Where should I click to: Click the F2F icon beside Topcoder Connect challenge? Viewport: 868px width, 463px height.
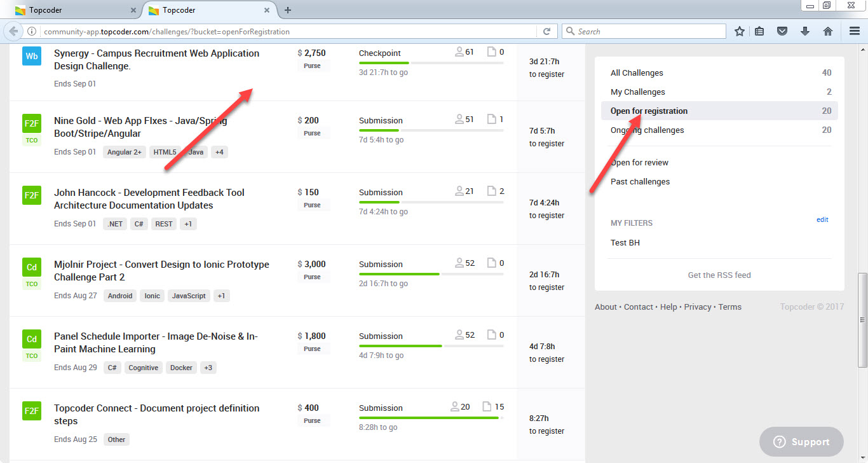32,411
